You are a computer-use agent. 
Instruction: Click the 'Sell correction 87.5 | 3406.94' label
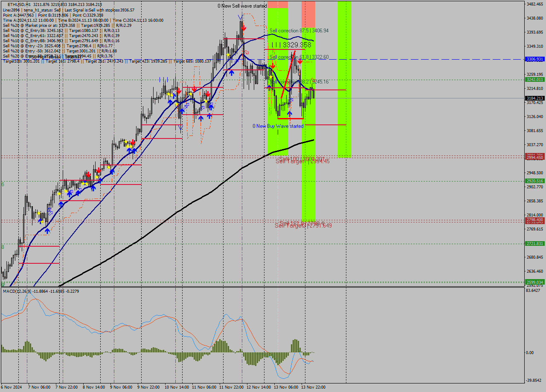(299, 31)
